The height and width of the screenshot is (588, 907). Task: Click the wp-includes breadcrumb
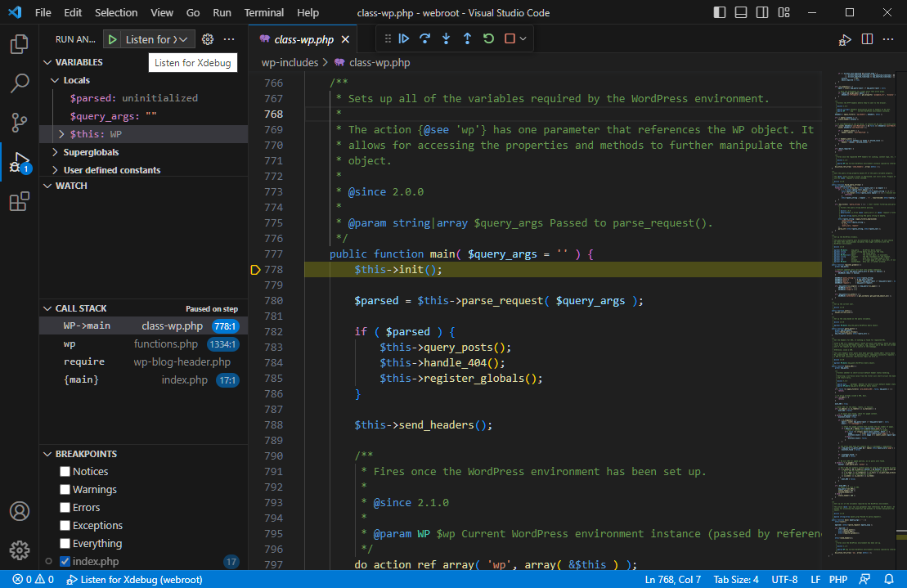[290, 62]
